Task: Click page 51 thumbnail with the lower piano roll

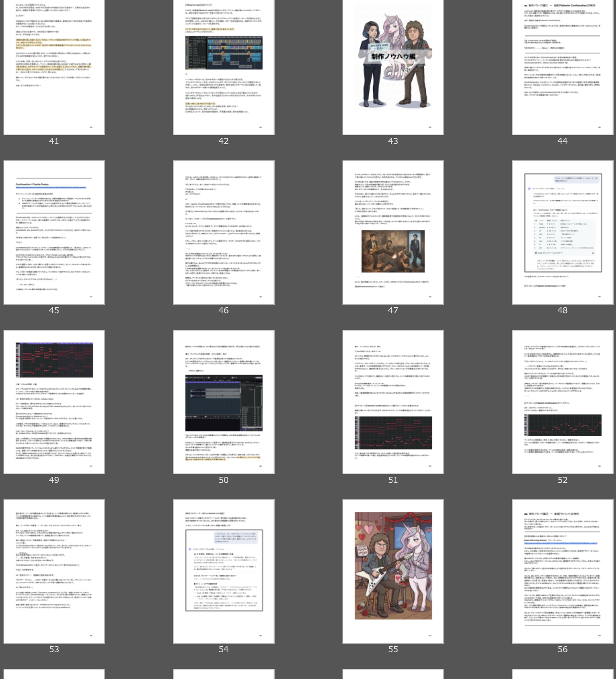Action: tap(393, 402)
